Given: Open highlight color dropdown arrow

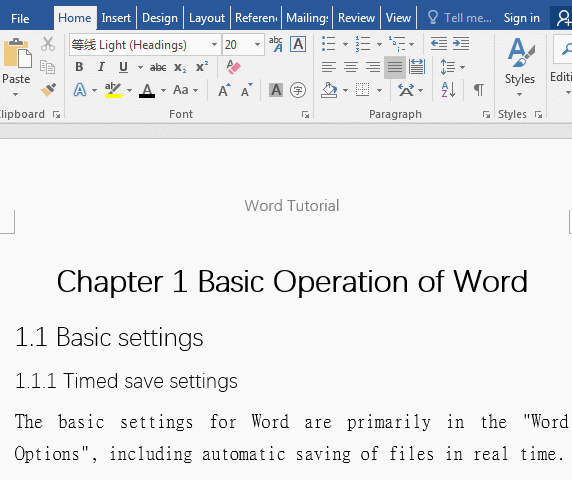Looking at the screenshot, I should 129,90.
